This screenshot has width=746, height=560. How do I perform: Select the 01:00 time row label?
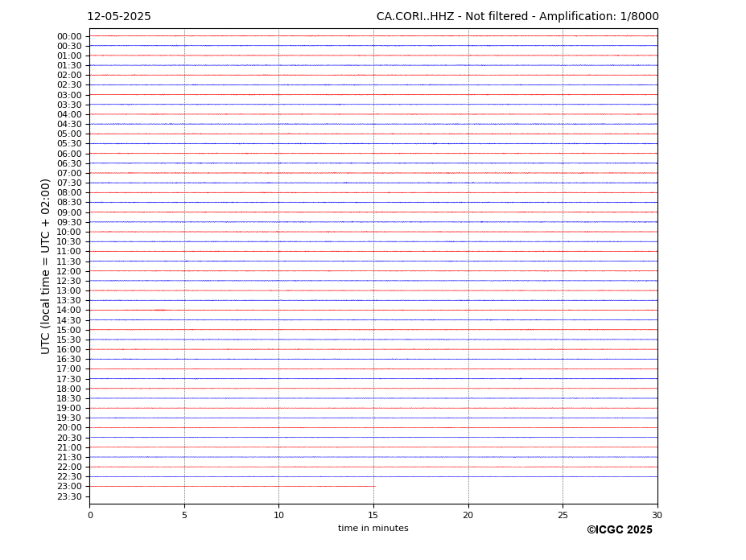(x=69, y=56)
